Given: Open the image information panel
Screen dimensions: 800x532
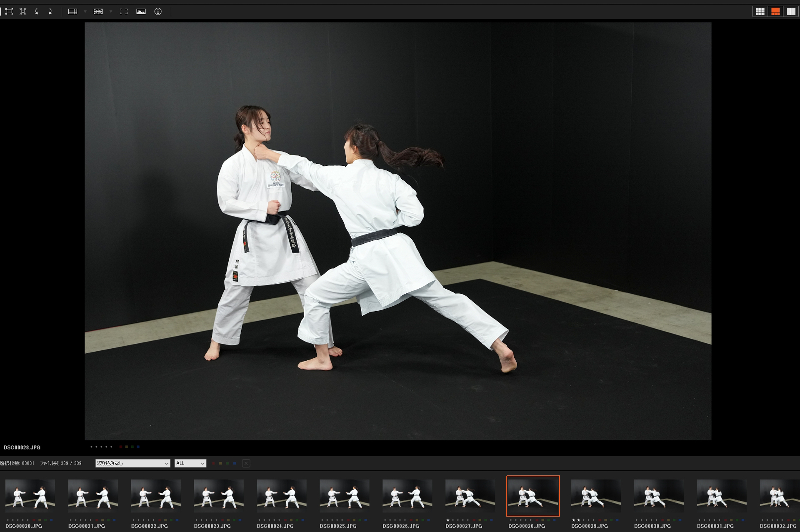Looking at the screenshot, I should (158, 12).
